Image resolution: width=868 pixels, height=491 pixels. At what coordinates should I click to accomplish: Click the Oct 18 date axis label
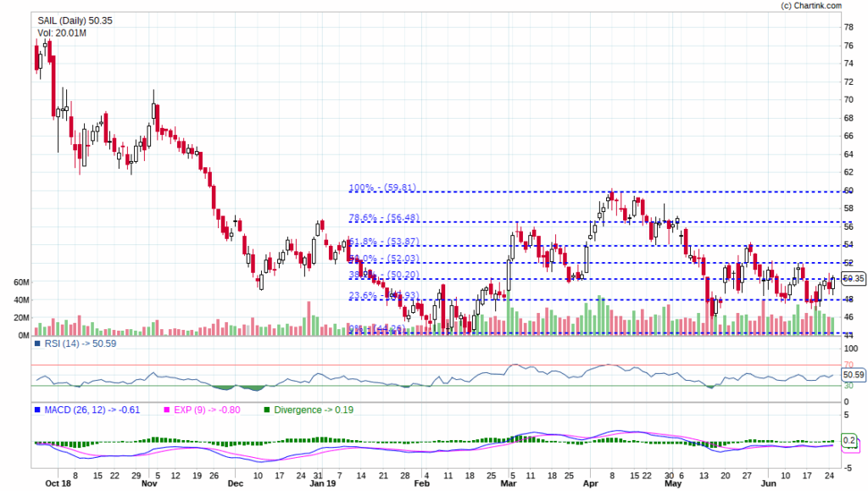pyautogui.click(x=58, y=483)
